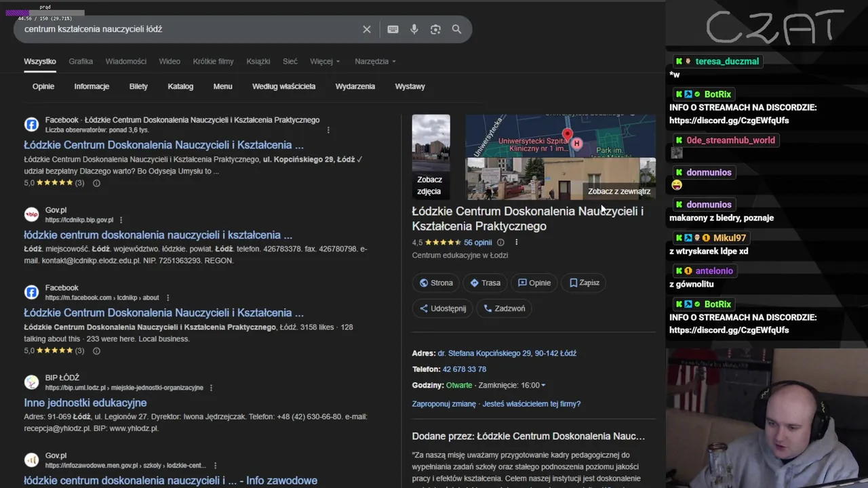Open Inne jednostki edukacyjne result link
The width and height of the screenshot is (868, 488).
[x=85, y=403]
